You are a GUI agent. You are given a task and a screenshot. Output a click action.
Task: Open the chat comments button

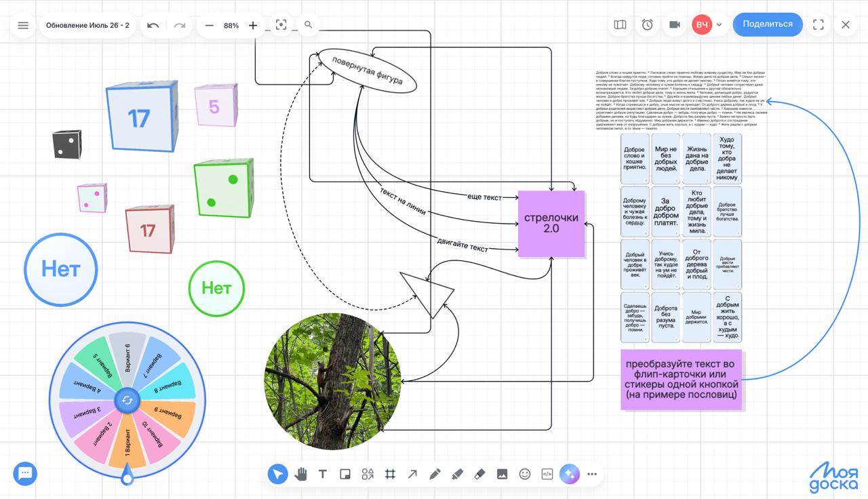(26, 473)
